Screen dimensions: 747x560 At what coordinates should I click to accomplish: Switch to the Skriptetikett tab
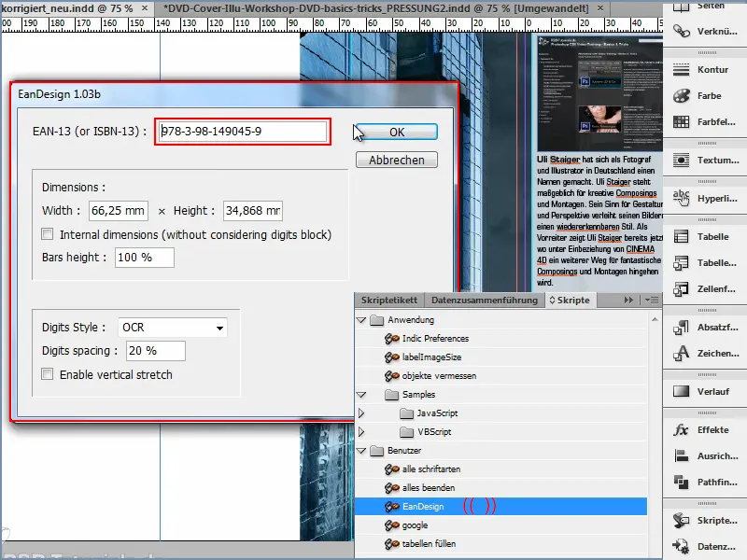click(389, 300)
